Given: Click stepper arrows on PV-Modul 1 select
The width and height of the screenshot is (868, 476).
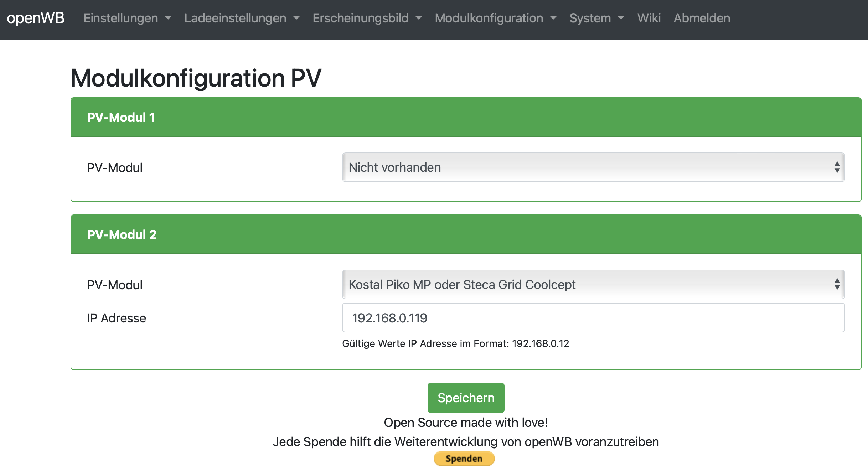Looking at the screenshot, I should pyautogui.click(x=837, y=167).
